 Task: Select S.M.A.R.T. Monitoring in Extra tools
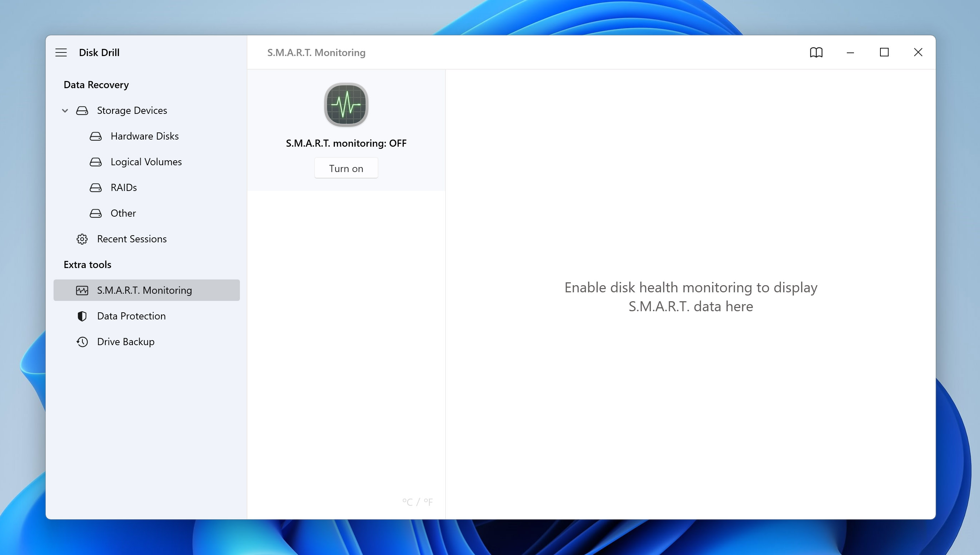click(147, 290)
